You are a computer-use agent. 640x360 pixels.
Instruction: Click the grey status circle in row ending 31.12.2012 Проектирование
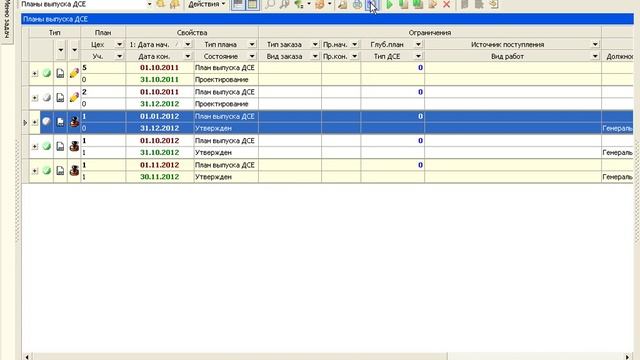coord(47,98)
